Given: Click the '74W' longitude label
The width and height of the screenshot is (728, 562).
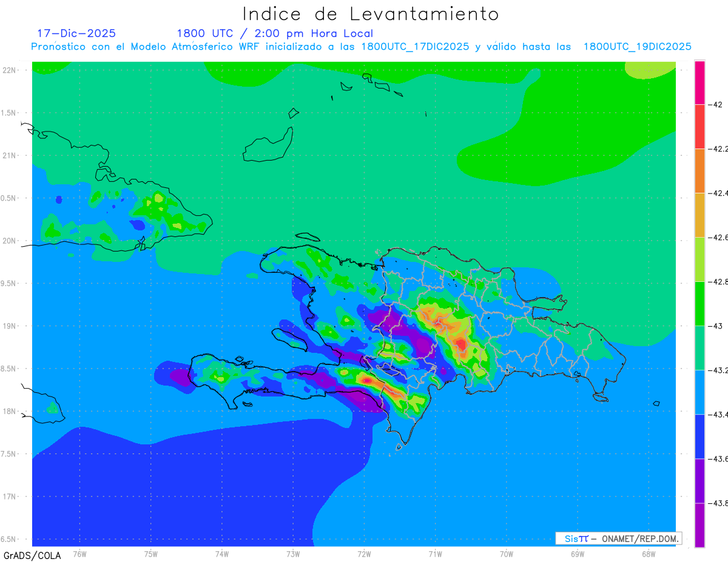Looking at the screenshot, I should (221, 554).
